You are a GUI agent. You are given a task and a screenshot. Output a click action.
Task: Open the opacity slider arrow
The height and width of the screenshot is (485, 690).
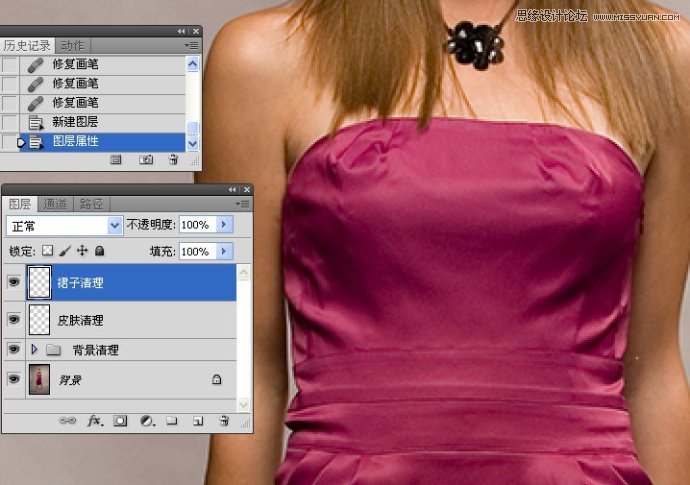224,225
